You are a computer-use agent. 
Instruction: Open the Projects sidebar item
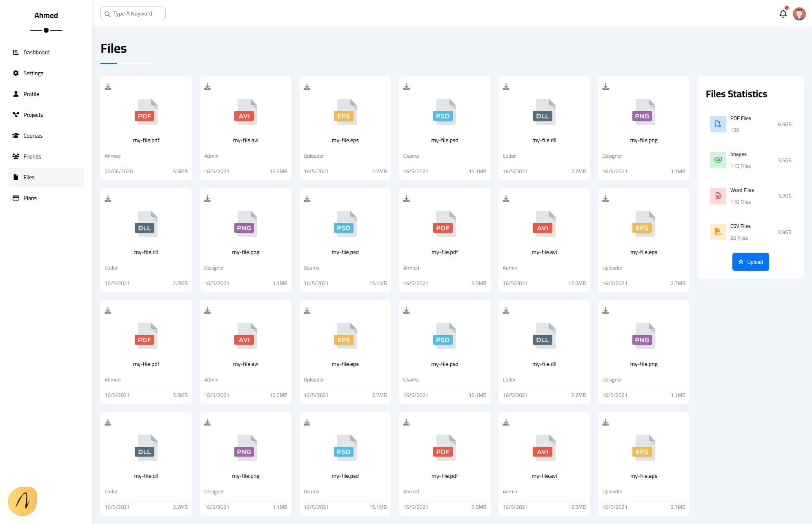tap(33, 115)
